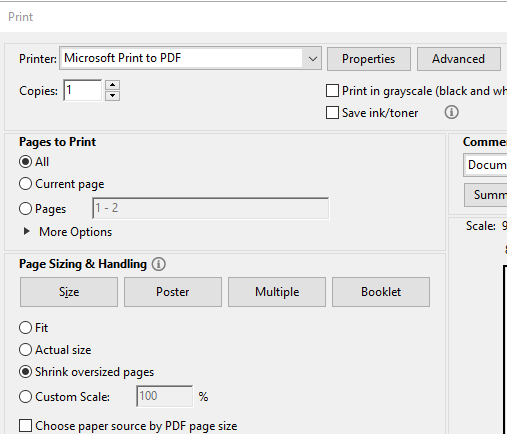507x434 pixels.
Task: Open the Comments Document dropdown
Action: point(485,165)
